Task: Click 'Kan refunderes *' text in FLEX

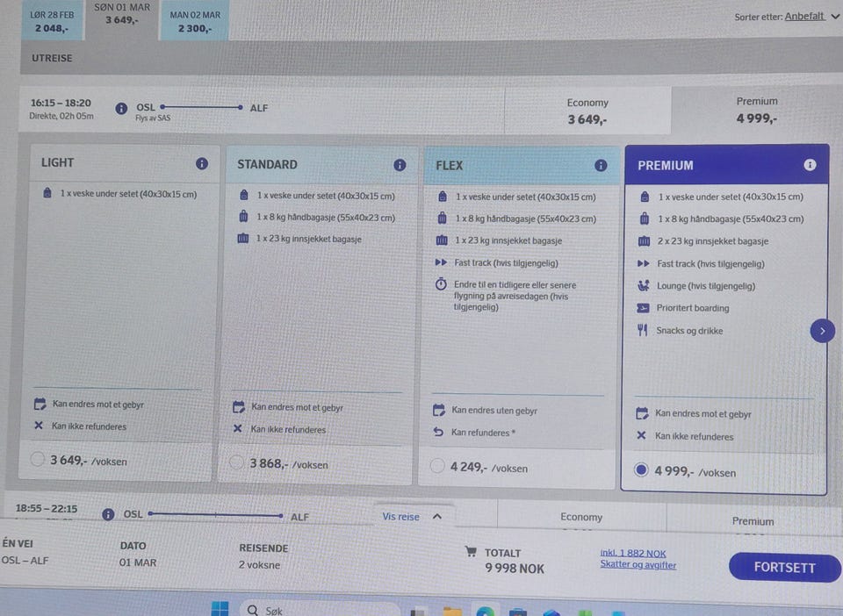Action: click(483, 433)
